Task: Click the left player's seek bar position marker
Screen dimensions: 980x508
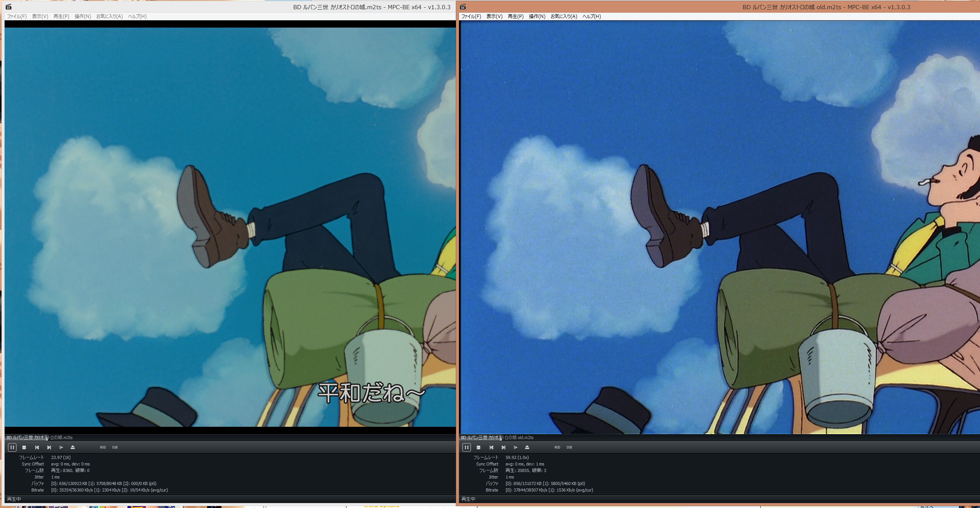Action: [x=47, y=438]
